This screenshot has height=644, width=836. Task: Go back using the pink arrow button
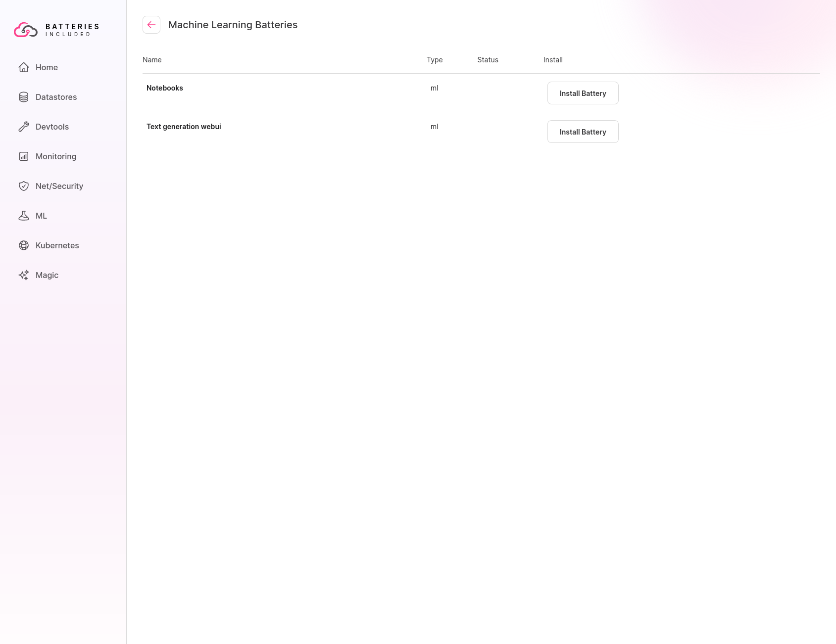[151, 25]
